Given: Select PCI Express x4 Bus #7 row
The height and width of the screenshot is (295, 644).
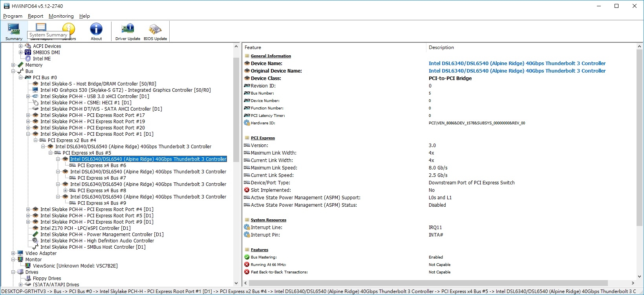Looking at the screenshot, I should tap(102, 178).
